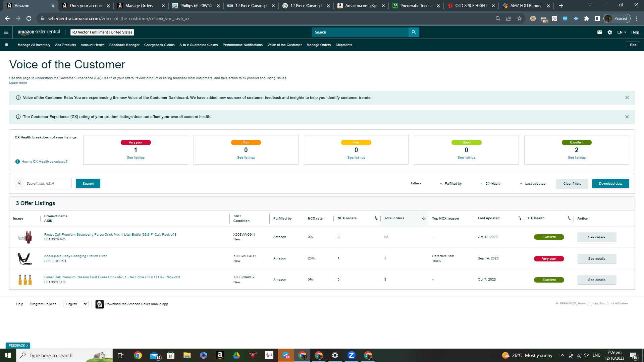Screen dimensions: 644x362
Task: Click the Search title, ASIN input field
Action: pyautogui.click(x=47, y=183)
